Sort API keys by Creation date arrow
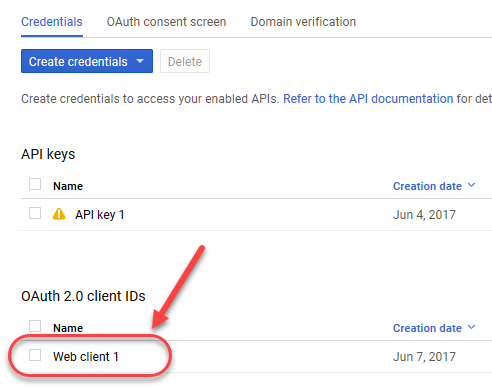492x389 pixels. 471,185
